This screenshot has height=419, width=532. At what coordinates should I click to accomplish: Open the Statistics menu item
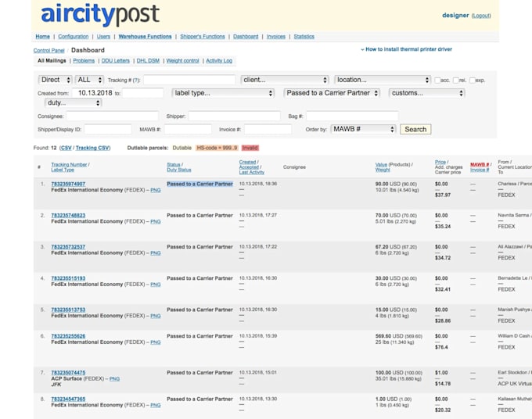coord(304,37)
